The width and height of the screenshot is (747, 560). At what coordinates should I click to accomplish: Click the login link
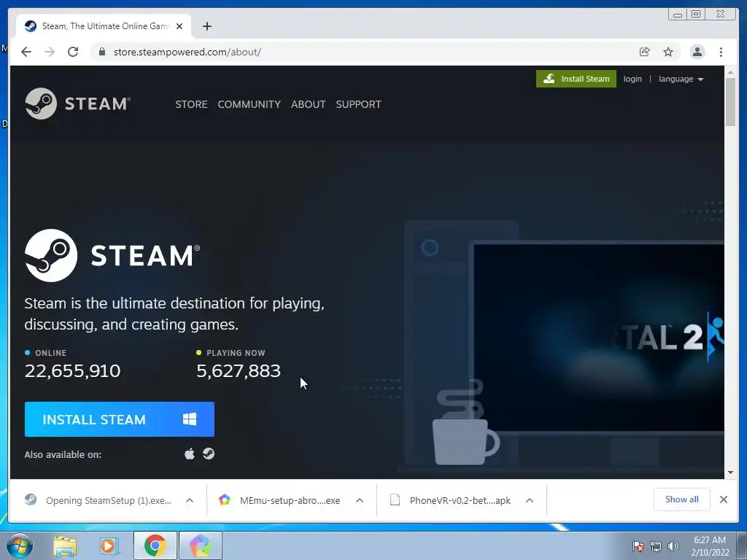632,79
